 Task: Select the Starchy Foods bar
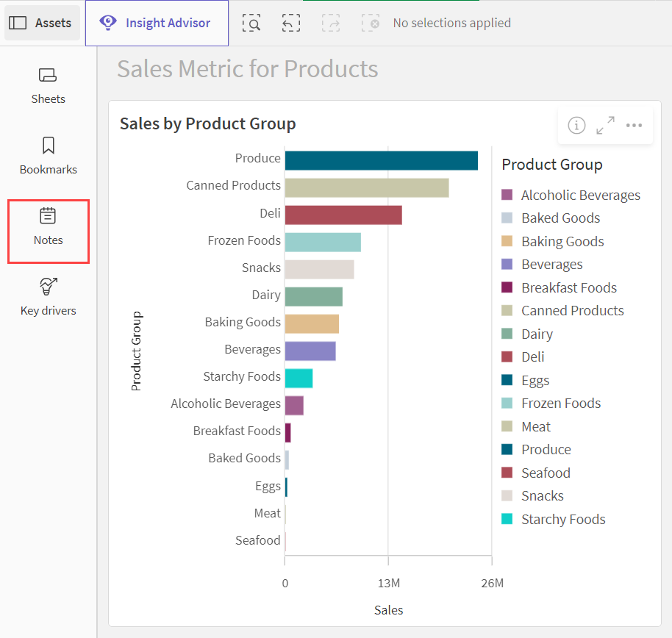tap(299, 379)
